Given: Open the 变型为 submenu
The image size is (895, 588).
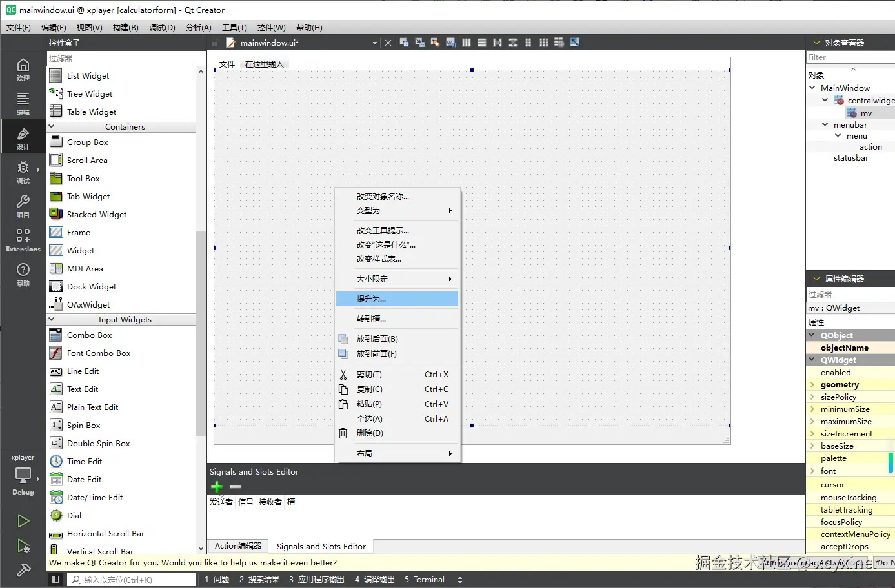Looking at the screenshot, I should click(397, 210).
